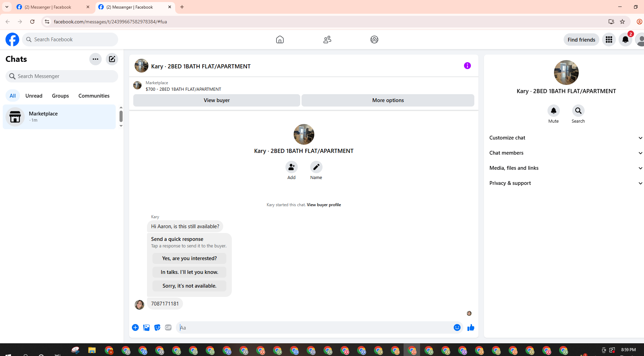Open more actions plus icon in composer
Image resolution: width=644 pixels, height=356 pixels.
tap(135, 327)
